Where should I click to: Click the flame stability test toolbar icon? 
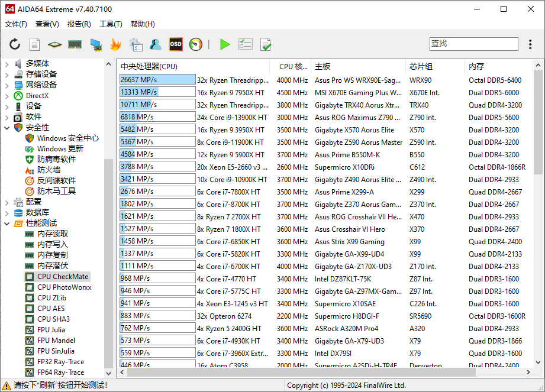point(115,44)
